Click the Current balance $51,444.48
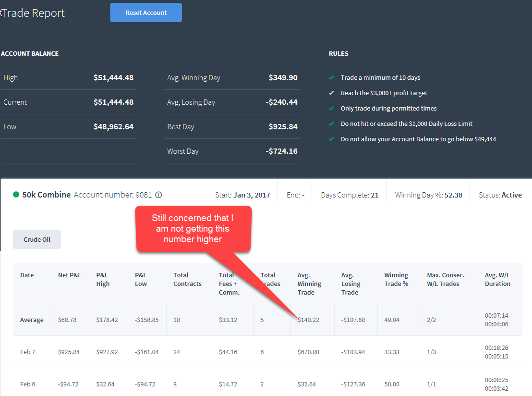The height and width of the screenshot is (396, 532). (113, 102)
